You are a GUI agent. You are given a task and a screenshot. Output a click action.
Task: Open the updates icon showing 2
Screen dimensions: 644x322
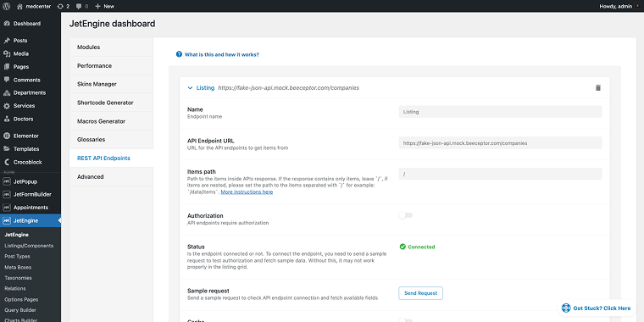pos(60,6)
